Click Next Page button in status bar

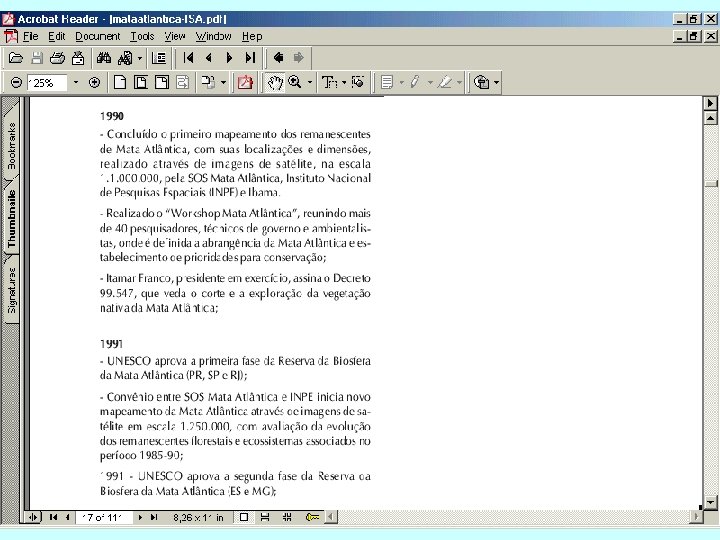[140, 518]
